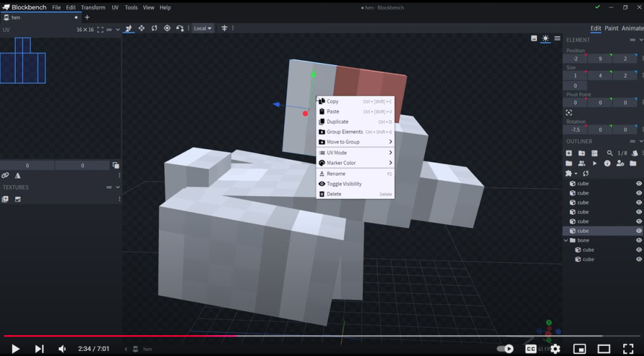Click the search icon in Outliner

[x=609, y=153]
